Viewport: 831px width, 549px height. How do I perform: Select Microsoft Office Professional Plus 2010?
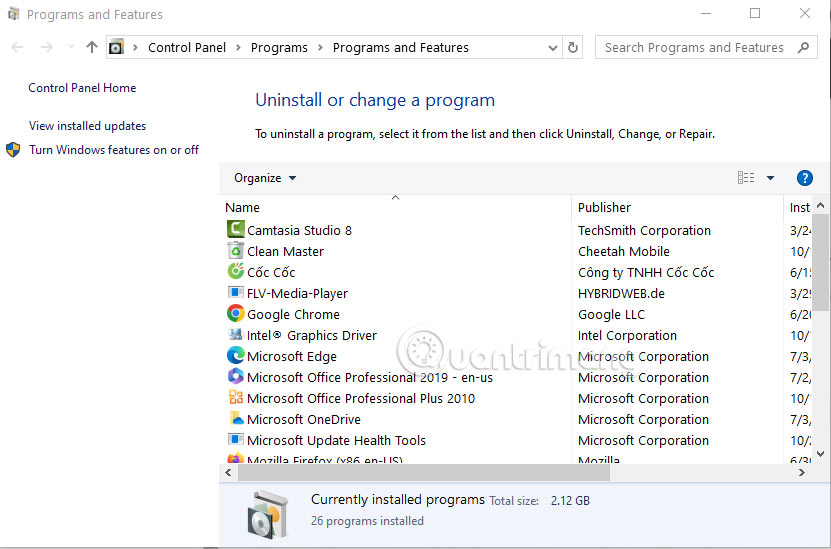pyautogui.click(x=361, y=399)
